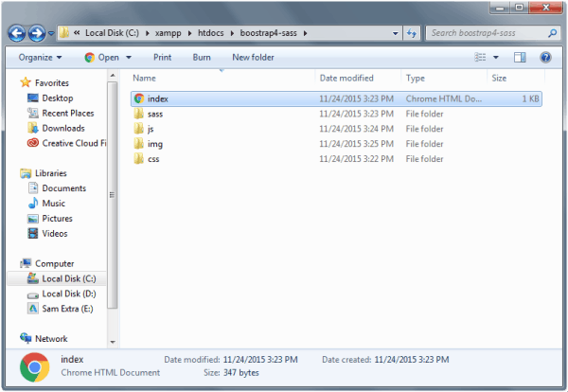The image size is (568, 392).
Task: Go back using the Back arrow button
Action: 16,33
